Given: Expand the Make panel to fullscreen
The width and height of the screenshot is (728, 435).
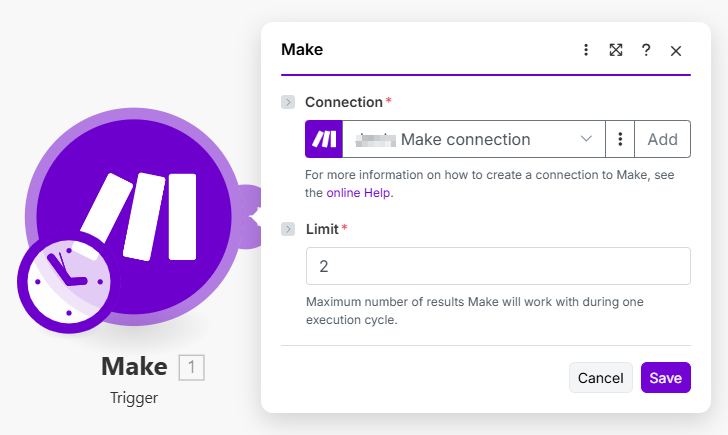Looking at the screenshot, I should tap(616, 50).
